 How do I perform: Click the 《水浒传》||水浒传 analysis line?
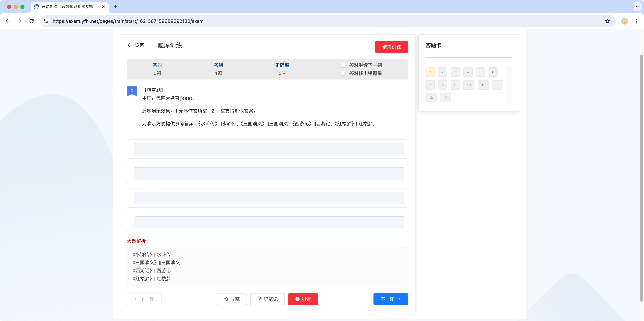(151, 254)
